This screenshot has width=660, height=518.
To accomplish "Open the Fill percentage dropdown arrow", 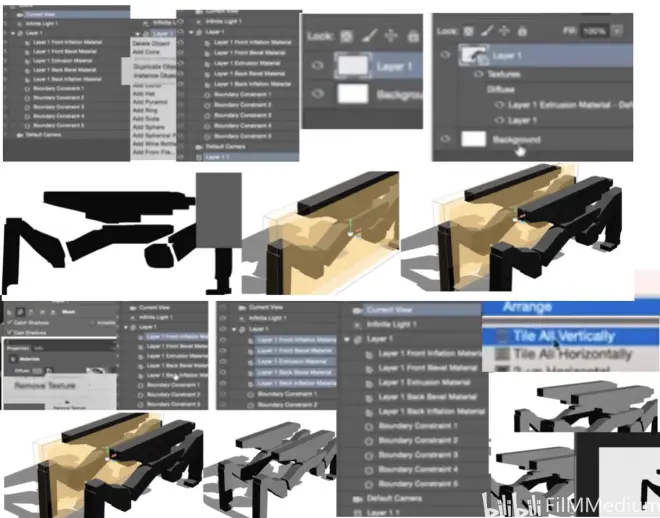I will [617, 31].
